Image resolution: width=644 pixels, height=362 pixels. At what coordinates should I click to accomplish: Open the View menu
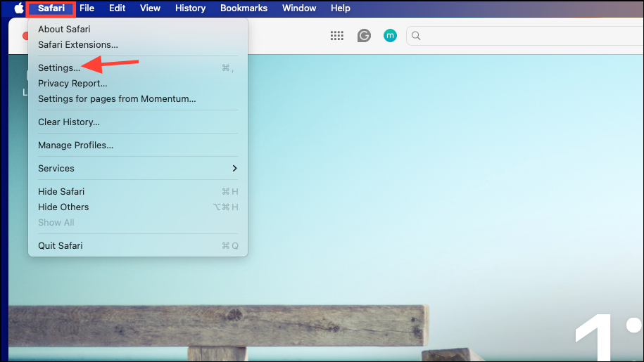click(x=150, y=8)
